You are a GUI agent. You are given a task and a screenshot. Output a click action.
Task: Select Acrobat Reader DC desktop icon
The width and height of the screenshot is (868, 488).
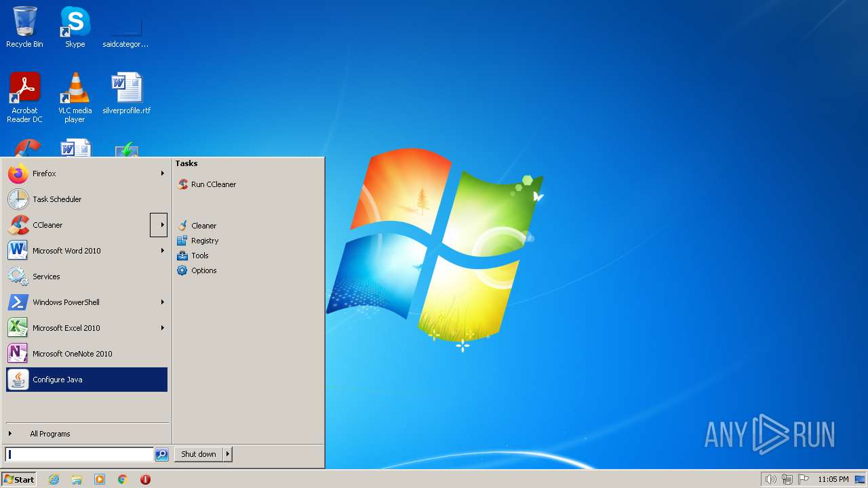pos(24,97)
